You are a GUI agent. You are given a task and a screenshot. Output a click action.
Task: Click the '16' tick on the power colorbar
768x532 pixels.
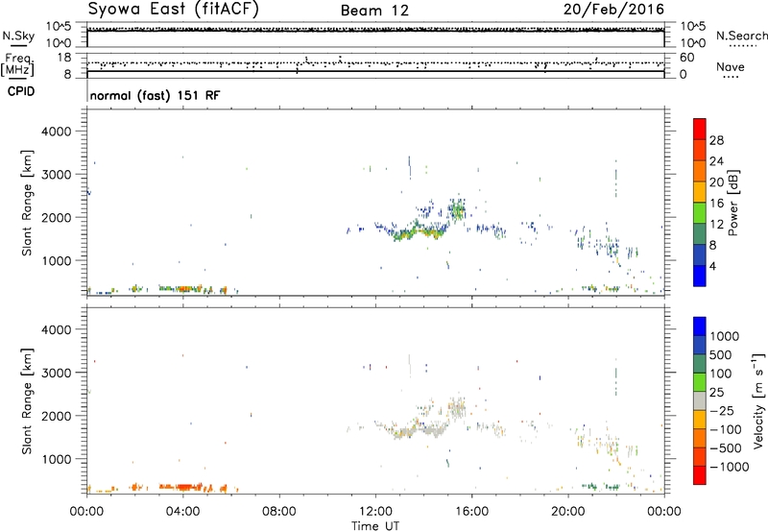[x=716, y=204]
